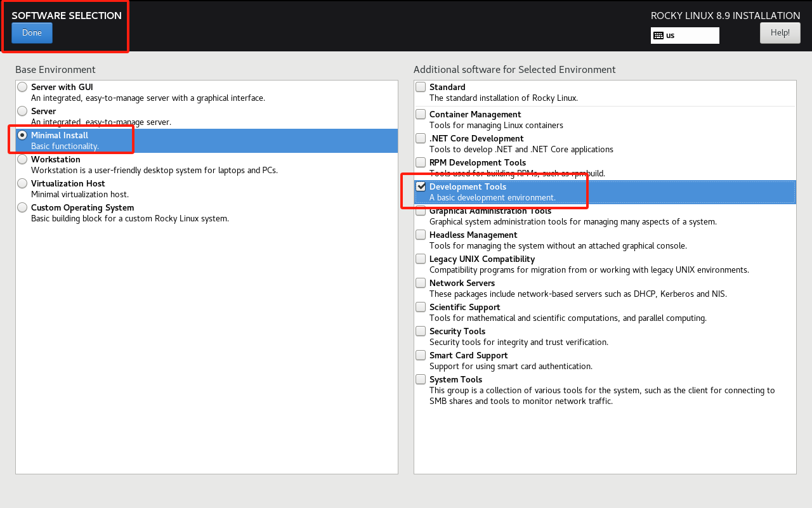Enable RPM Development Tools checkbox
The image size is (812, 508).
[421, 162]
